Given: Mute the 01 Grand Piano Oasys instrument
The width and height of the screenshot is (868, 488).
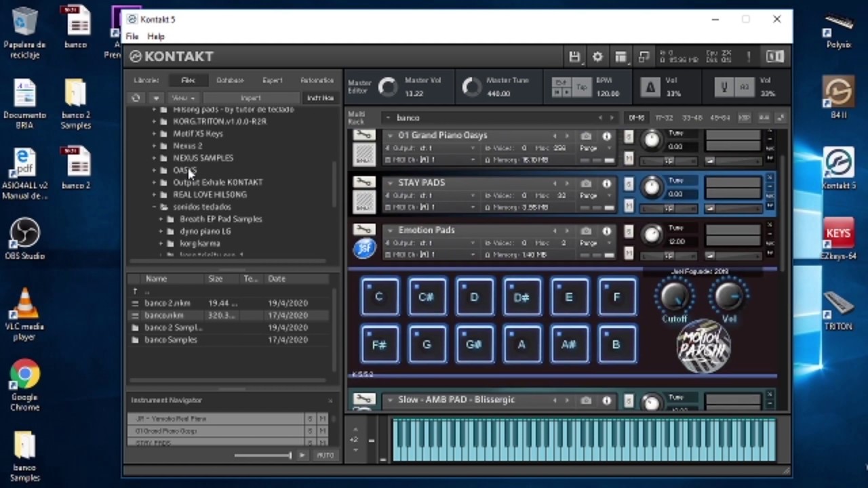Looking at the screenshot, I should point(629,158).
